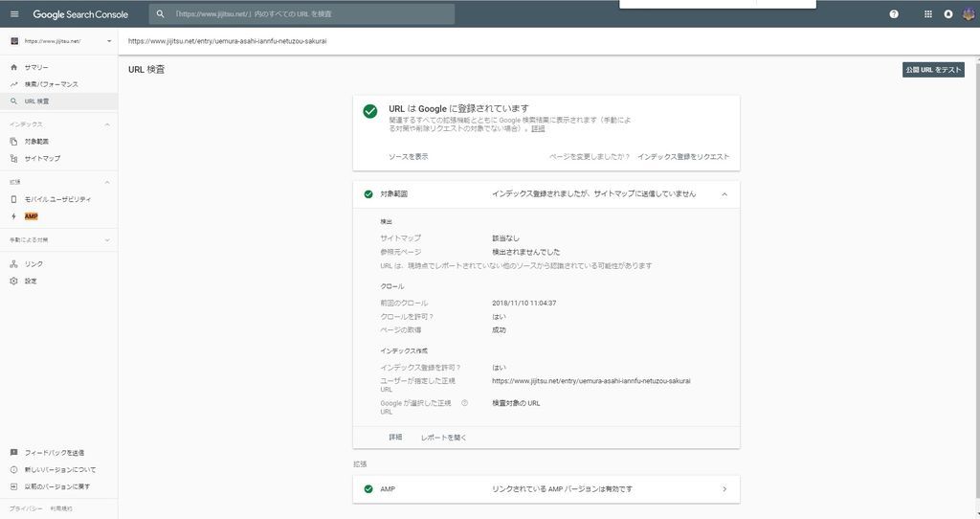Viewport: 980px width, 519px height.
Task: Click the info icon beside 新しいバージョンについて
Action: point(13,469)
